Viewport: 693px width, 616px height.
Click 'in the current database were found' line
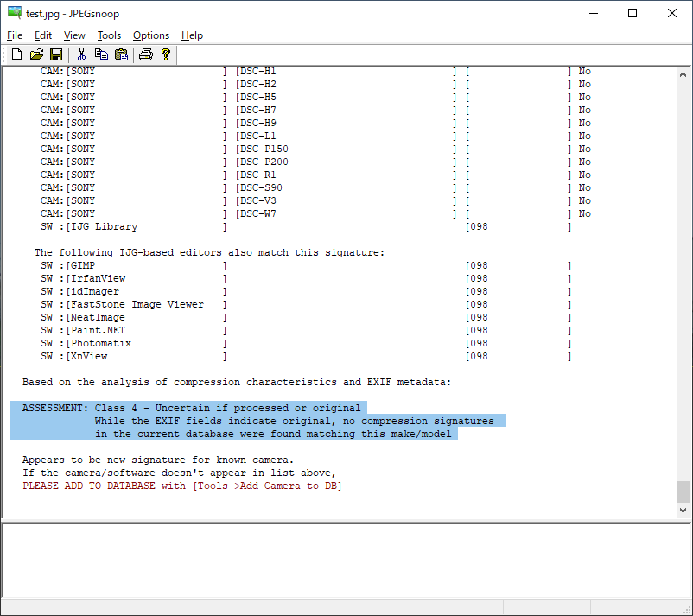pos(273,434)
